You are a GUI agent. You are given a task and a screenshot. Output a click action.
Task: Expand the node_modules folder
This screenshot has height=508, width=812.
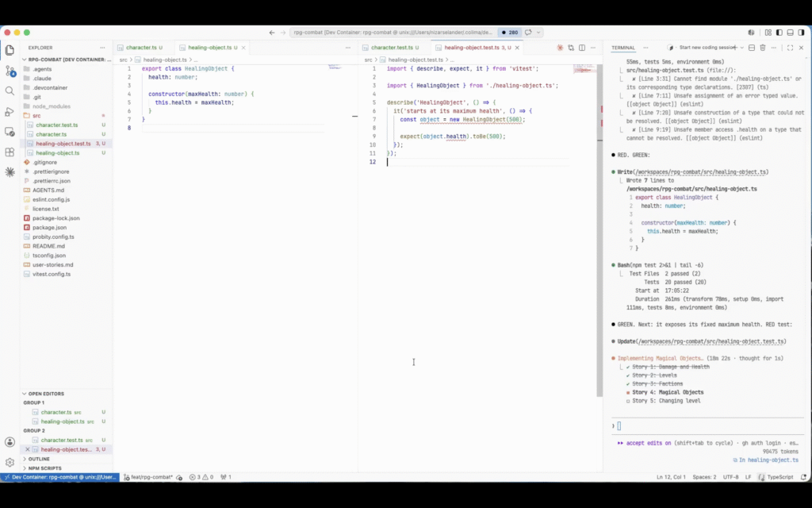[x=67, y=106]
